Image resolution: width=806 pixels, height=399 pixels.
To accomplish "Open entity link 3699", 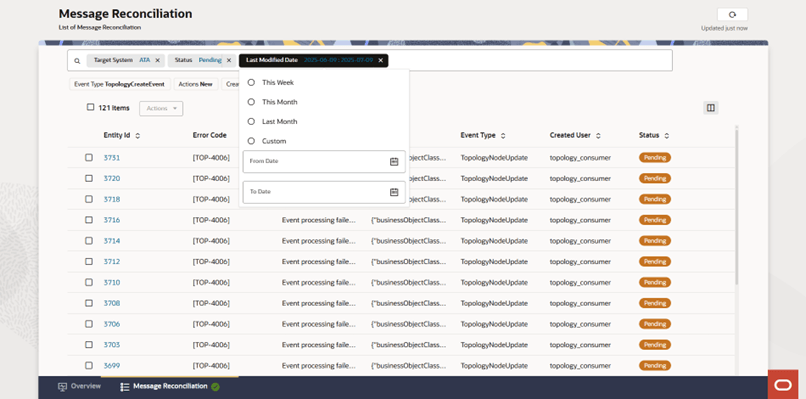I will pyautogui.click(x=112, y=366).
